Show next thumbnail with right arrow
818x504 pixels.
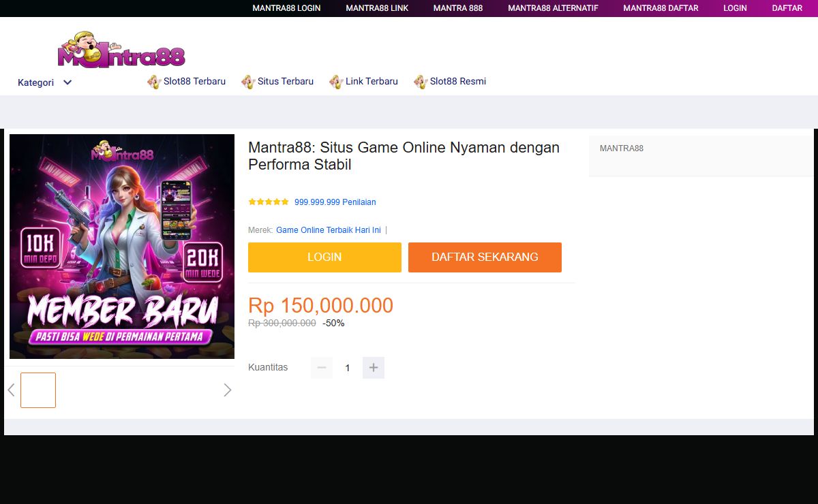tap(228, 390)
